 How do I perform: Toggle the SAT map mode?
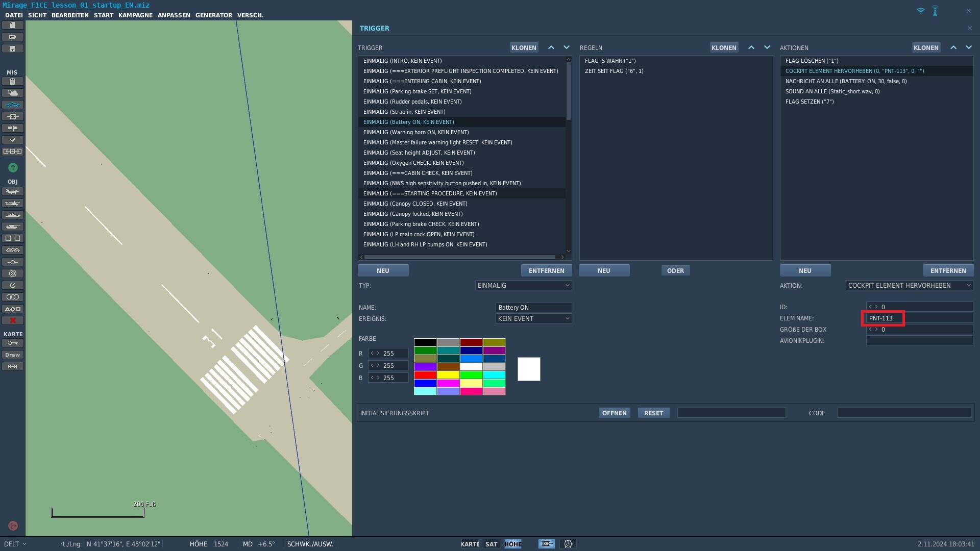pos(491,544)
